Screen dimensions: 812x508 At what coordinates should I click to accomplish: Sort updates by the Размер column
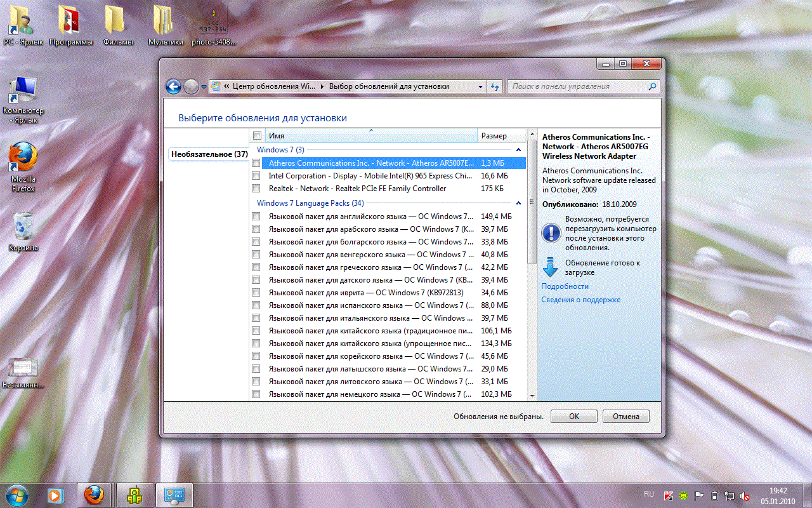pos(501,136)
